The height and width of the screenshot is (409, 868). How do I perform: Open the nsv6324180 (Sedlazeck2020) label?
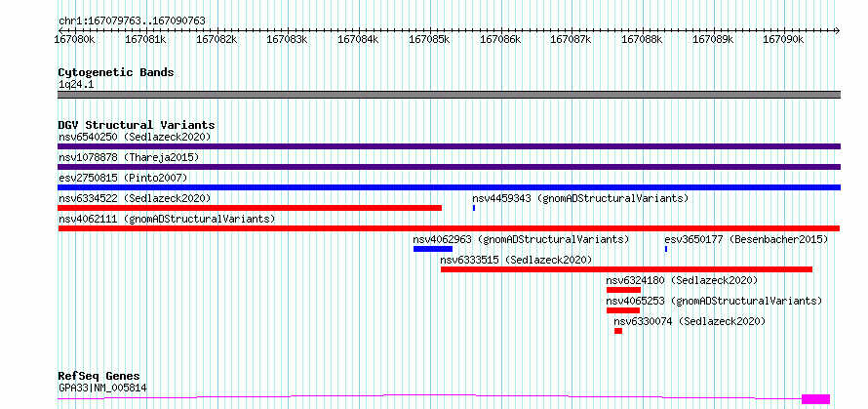pyautogui.click(x=682, y=280)
